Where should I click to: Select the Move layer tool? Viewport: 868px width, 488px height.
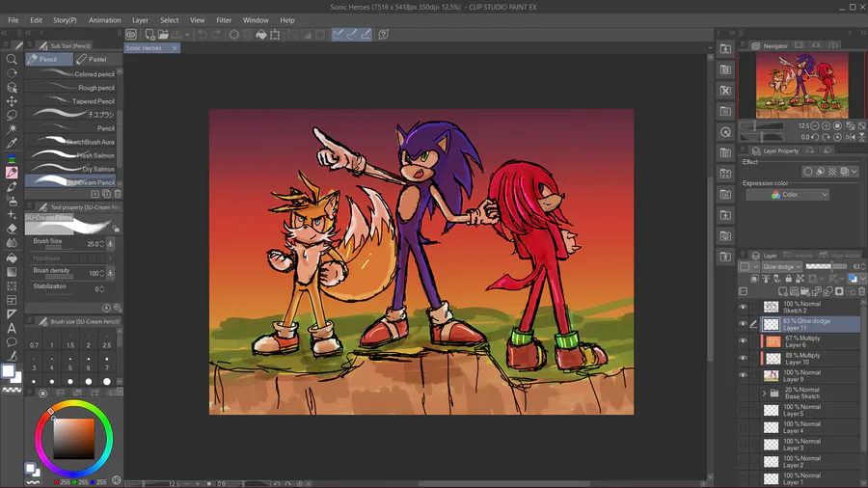click(11, 101)
